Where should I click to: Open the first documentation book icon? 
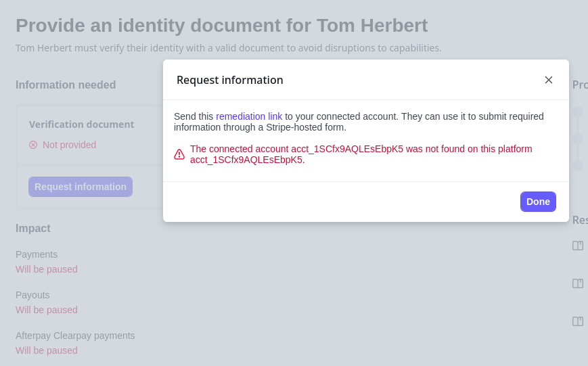578,246
